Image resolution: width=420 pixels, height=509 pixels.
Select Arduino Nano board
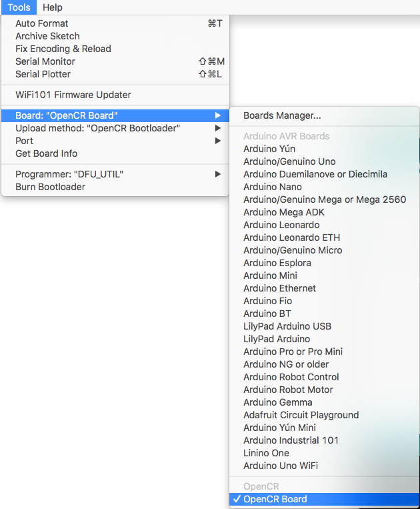point(324,187)
